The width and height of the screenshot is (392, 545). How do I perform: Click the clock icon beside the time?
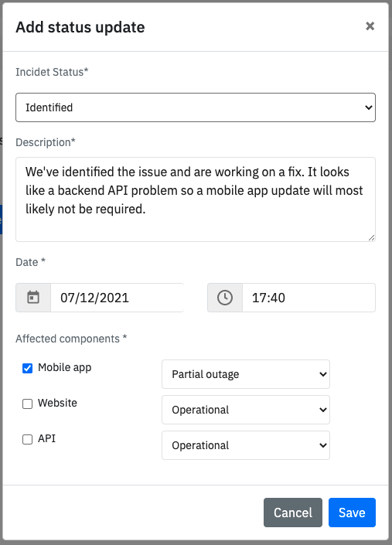pyautogui.click(x=225, y=298)
